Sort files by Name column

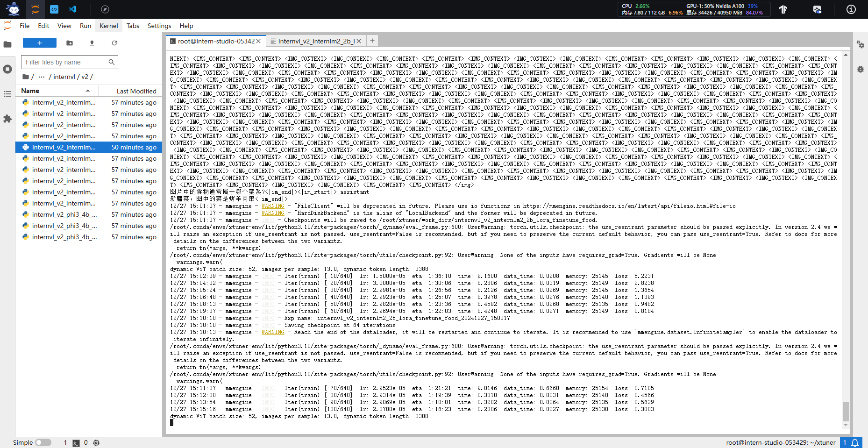click(x=56, y=91)
